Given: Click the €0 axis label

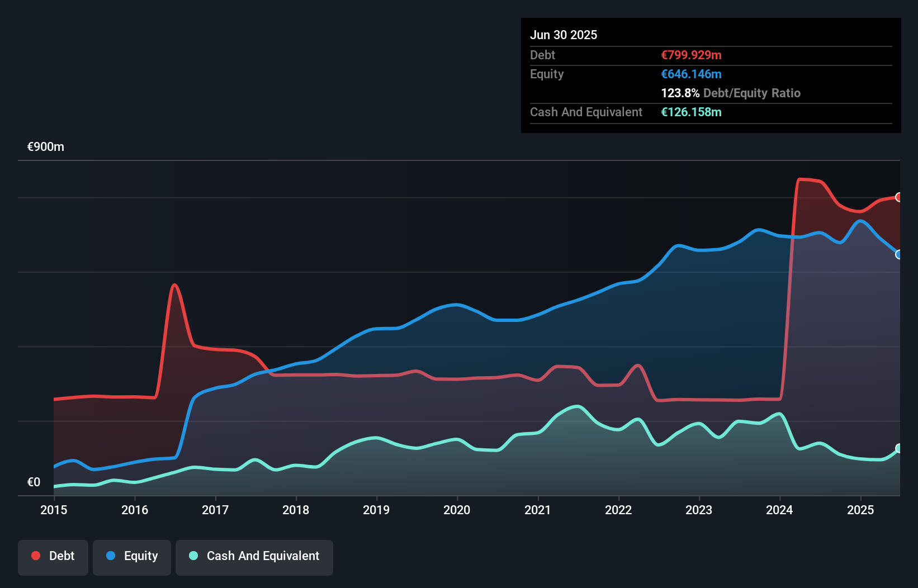Looking at the screenshot, I should click(x=34, y=482).
